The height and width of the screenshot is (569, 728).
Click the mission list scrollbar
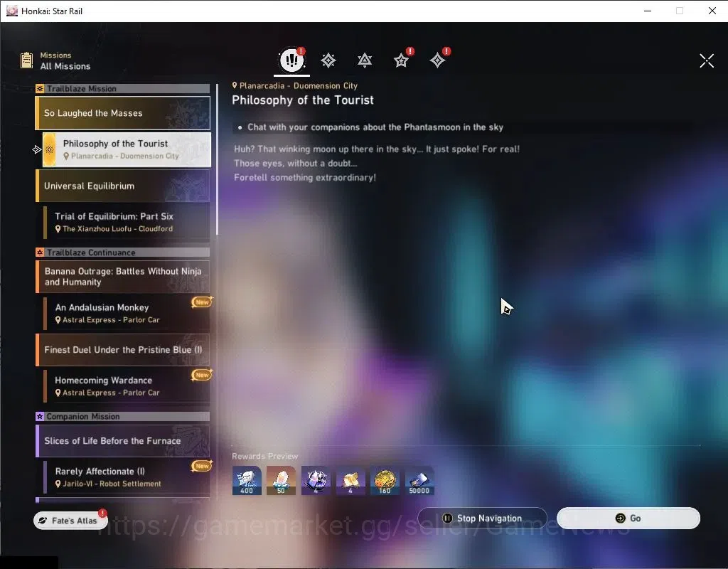click(x=217, y=159)
